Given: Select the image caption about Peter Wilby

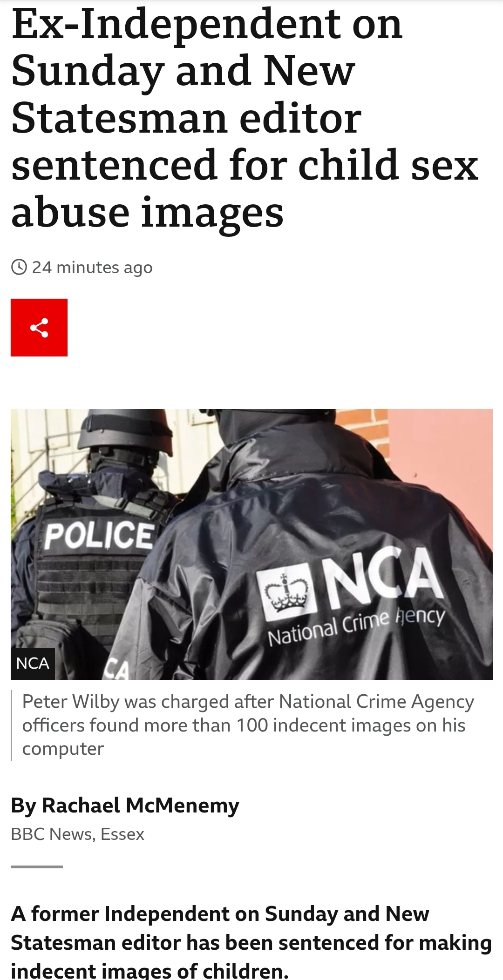Looking at the screenshot, I should 248,725.
